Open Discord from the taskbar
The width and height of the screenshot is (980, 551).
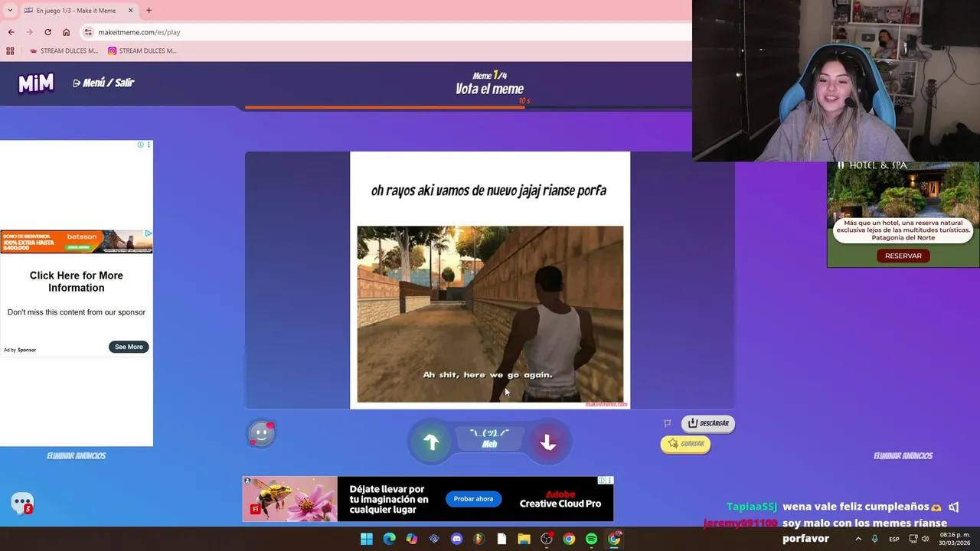[x=457, y=539]
